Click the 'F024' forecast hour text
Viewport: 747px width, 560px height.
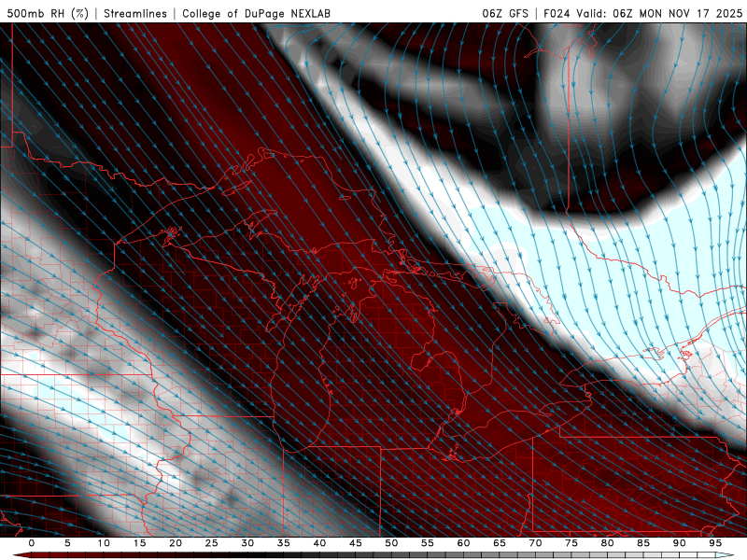point(557,13)
